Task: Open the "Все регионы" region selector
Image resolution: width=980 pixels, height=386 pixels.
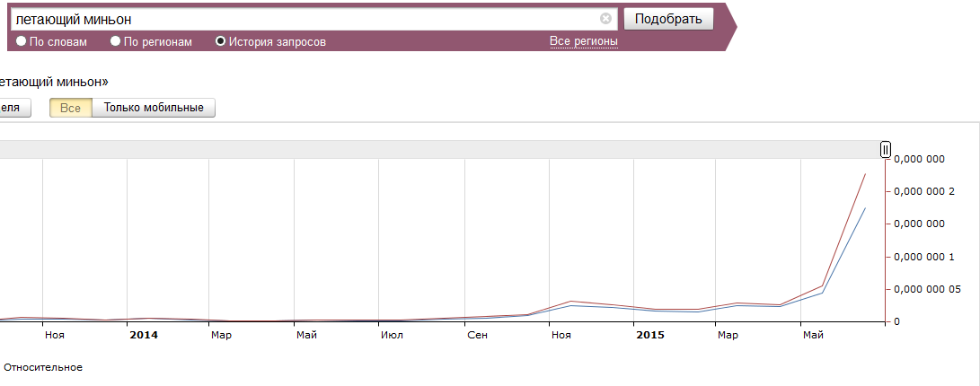Action: 583,41
